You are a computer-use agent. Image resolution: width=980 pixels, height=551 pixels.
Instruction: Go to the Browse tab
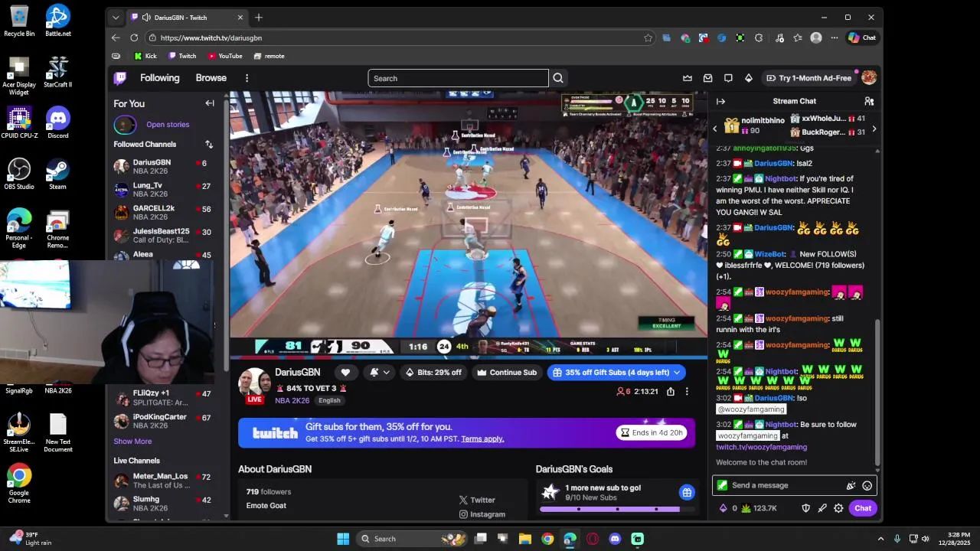tap(211, 78)
